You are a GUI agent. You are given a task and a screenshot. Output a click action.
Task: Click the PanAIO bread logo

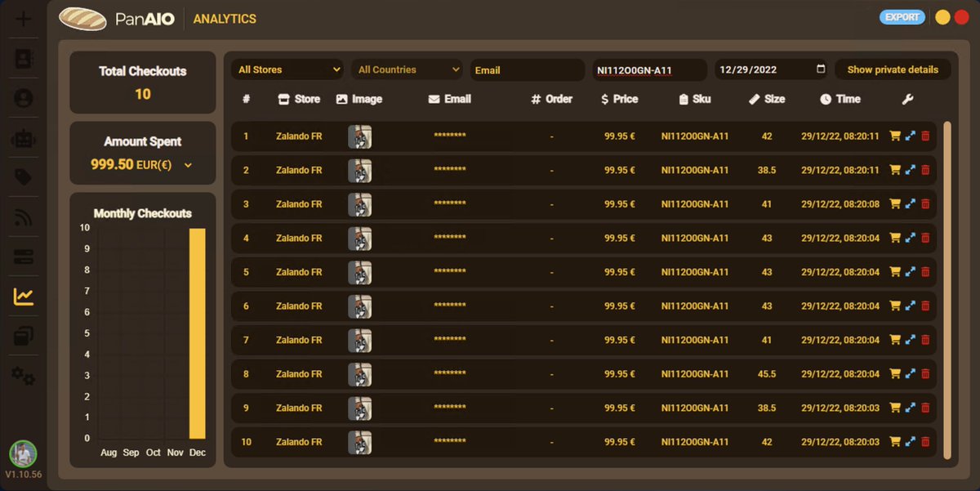click(83, 18)
